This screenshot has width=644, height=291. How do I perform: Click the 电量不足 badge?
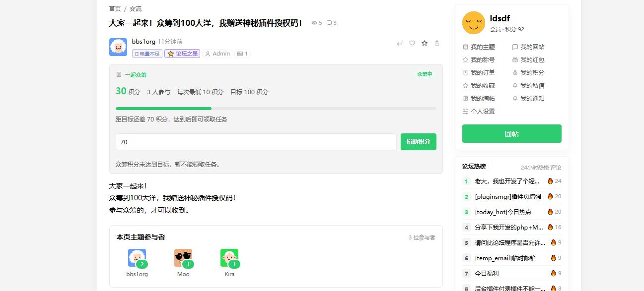tap(147, 54)
